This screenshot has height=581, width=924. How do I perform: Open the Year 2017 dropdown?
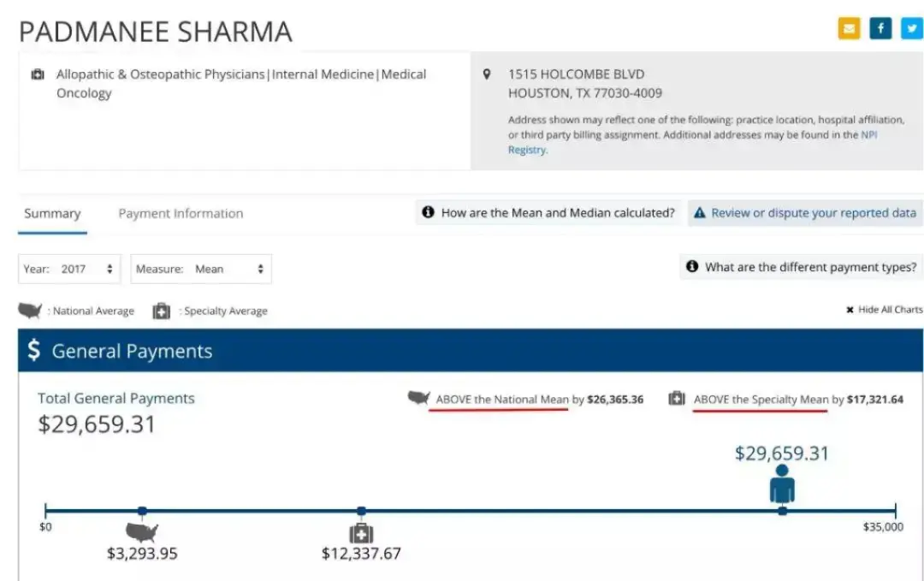tap(69, 269)
